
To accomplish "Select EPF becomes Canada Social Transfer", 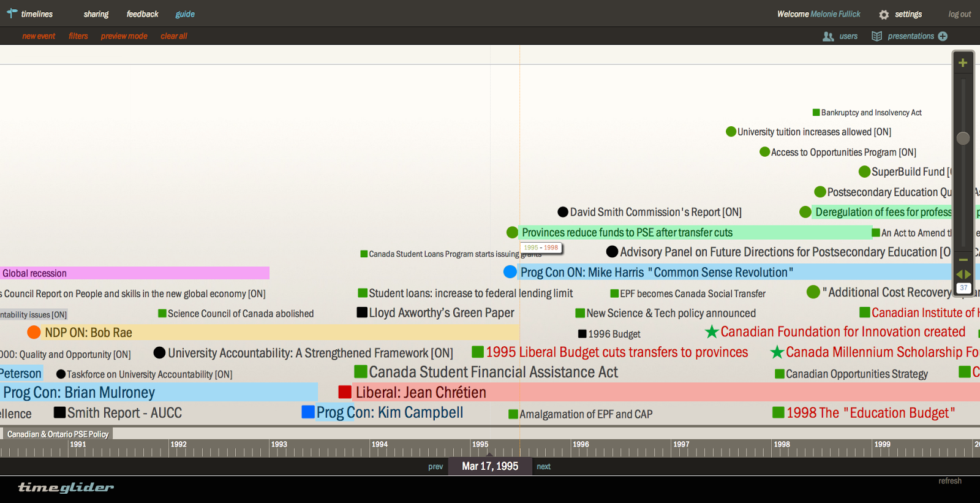I will [x=693, y=294].
